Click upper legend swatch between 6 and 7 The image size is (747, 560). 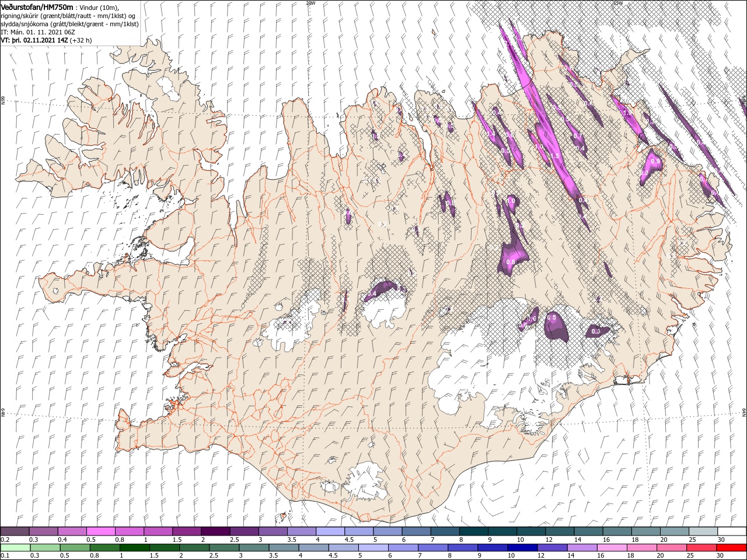click(416, 531)
